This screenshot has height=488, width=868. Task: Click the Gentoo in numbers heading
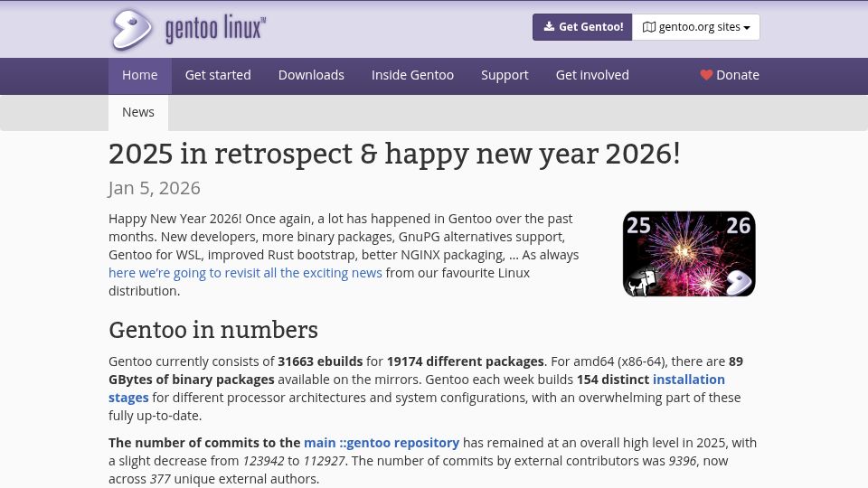point(213,330)
